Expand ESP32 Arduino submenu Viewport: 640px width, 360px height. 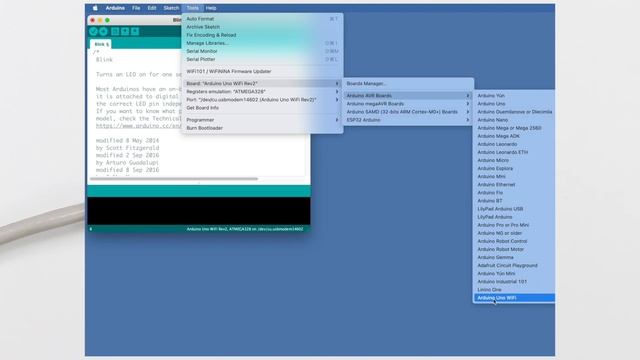click(x=408, y=120)
